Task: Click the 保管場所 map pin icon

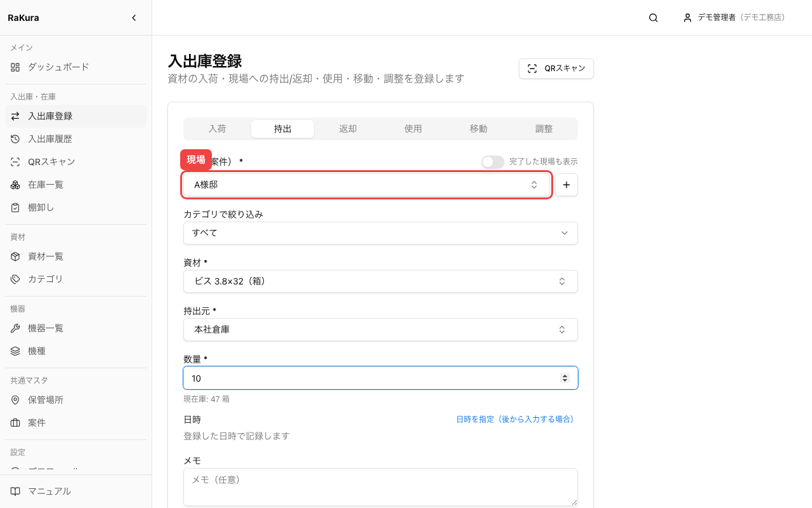Action: tap(15, 400)
